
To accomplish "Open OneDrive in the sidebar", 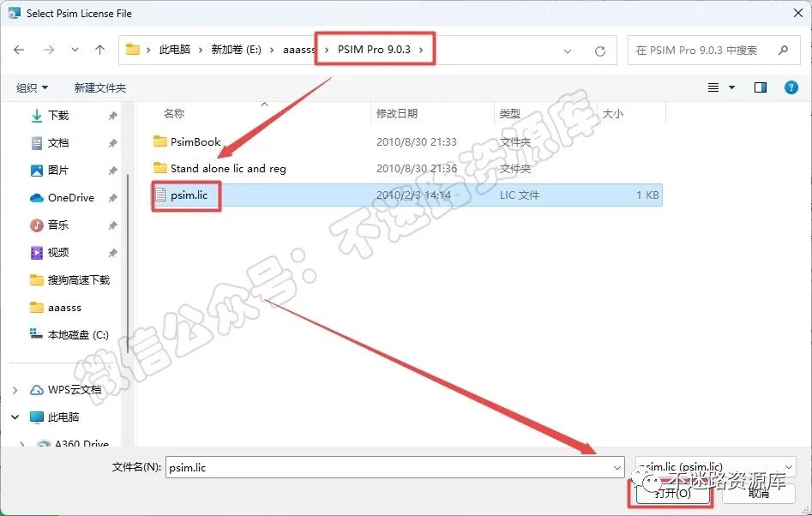I will [71, 198].
